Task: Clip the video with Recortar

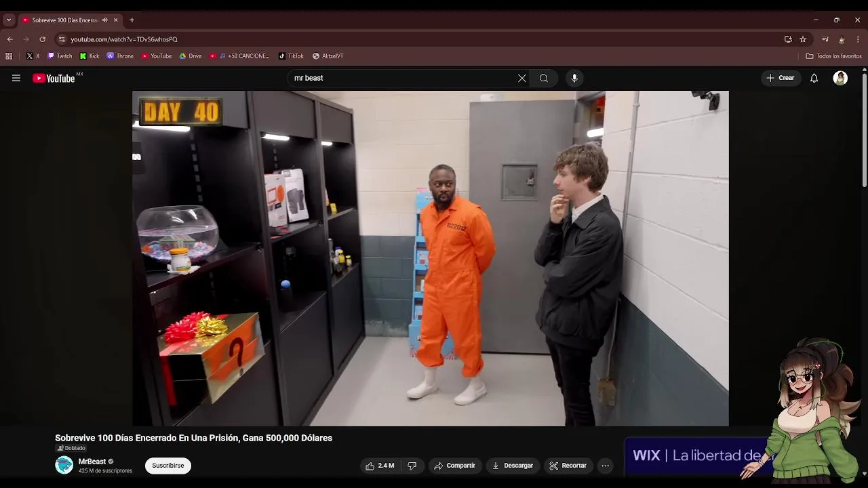Action: click(x=568, y=466)
